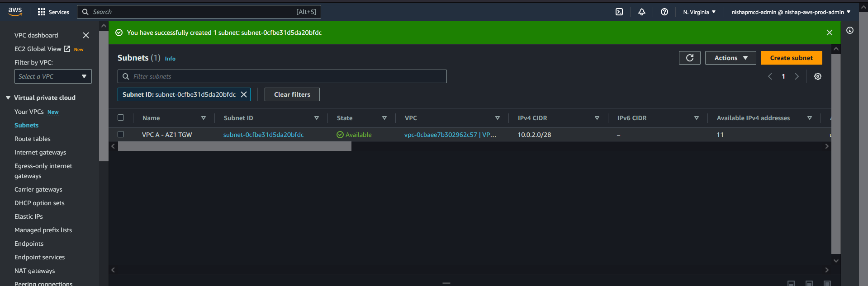Click the Create subnet button
Viewport: 868px width, 286px height.
[791, 58]
